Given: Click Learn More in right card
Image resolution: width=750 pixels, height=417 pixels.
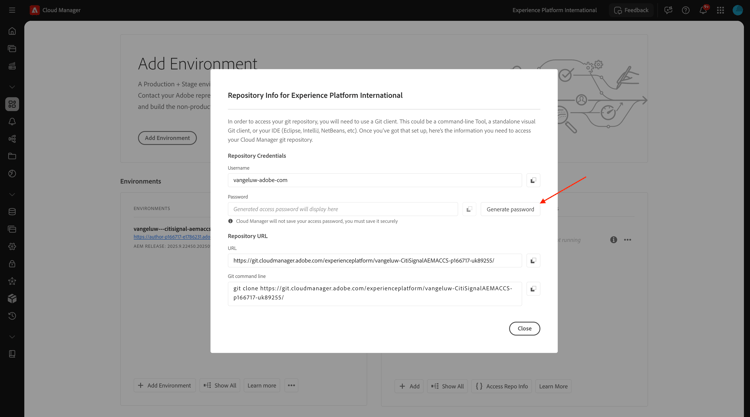Looking at the screenshot, I should pyautogui.click(x=553, y=386).
